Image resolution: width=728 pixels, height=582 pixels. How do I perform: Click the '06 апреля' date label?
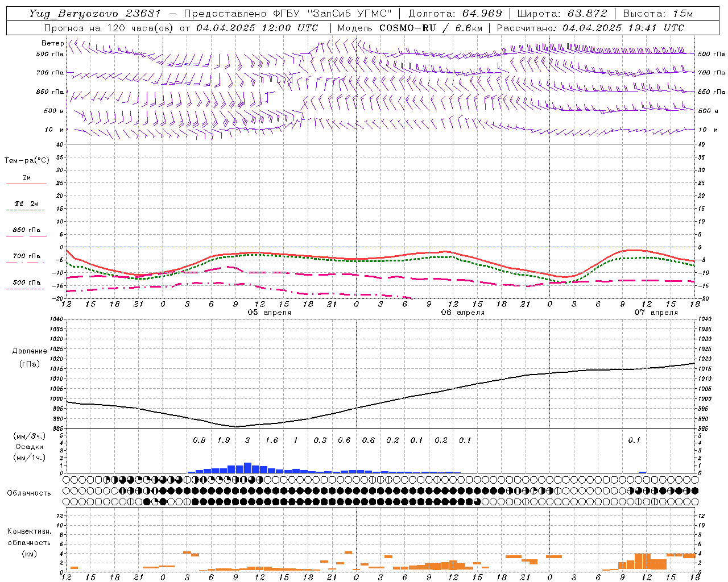[x=463, y=313]
